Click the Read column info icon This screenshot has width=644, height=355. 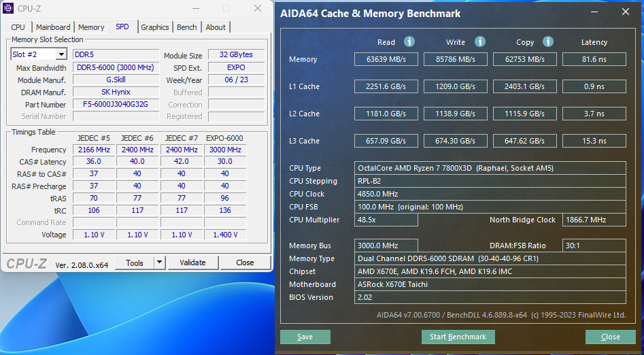tap(409, 41)
